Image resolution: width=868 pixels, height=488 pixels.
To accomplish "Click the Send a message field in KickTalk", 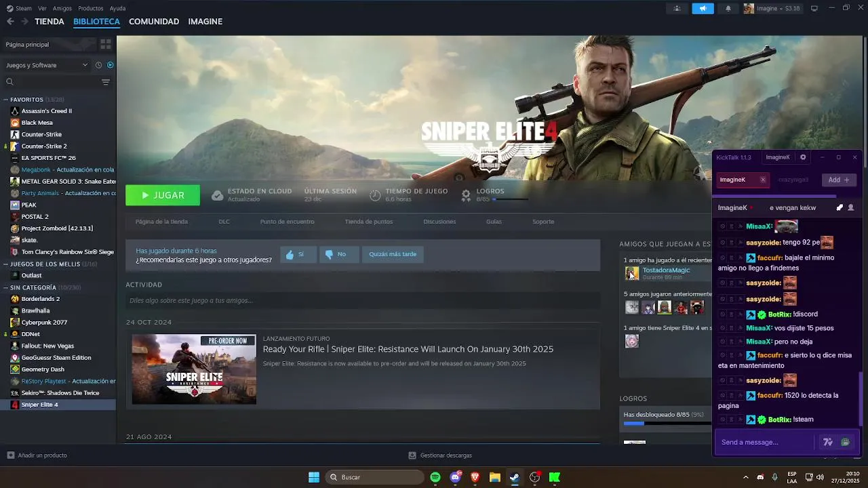I will point(765,442).
